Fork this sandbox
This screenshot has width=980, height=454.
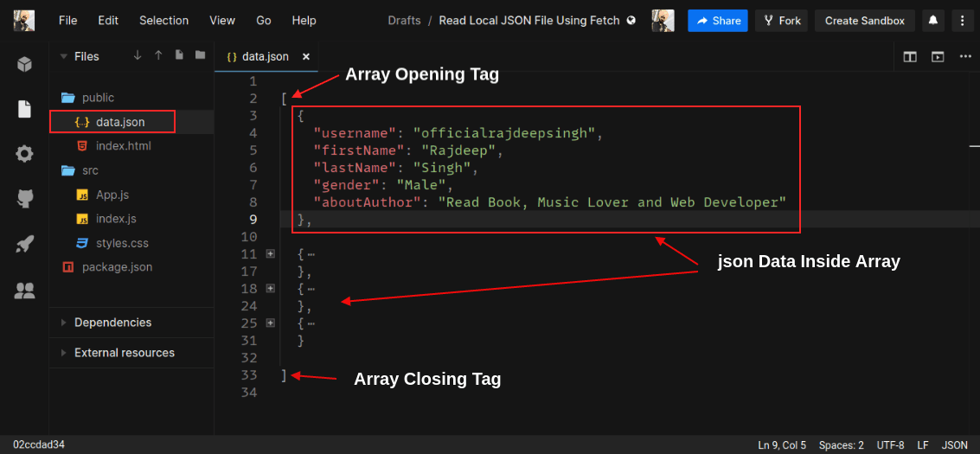click(x=781, y=21)
